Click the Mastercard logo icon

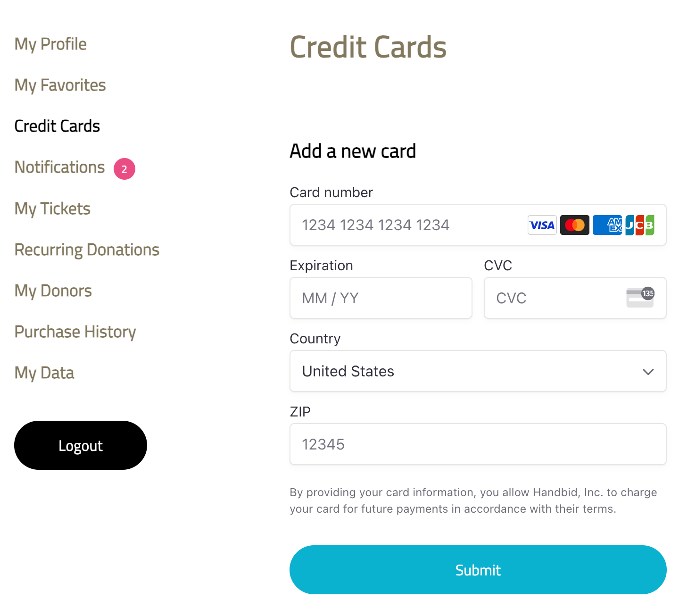tap(575, 225)
